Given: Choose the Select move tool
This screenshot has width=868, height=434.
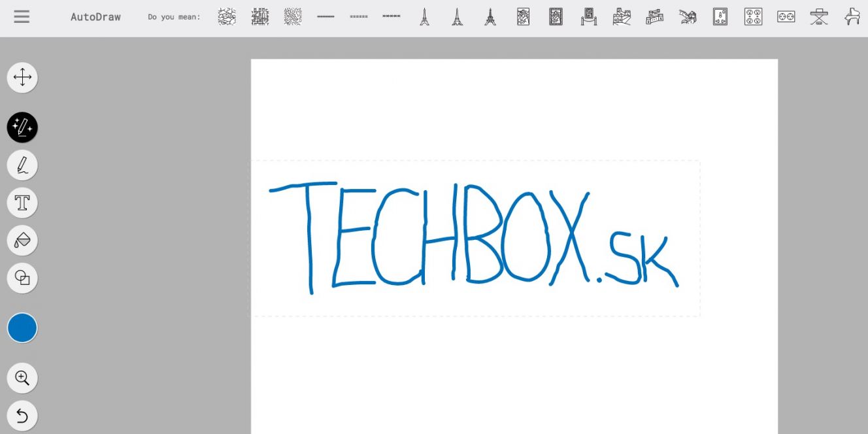Looking at the screenshot, I should click(22, 77).
